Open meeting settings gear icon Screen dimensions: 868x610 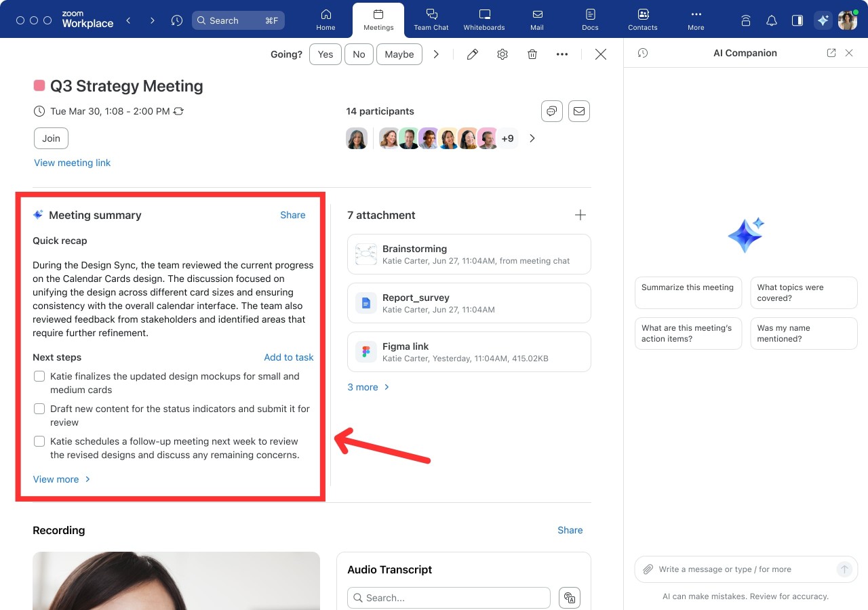(502, 54)
